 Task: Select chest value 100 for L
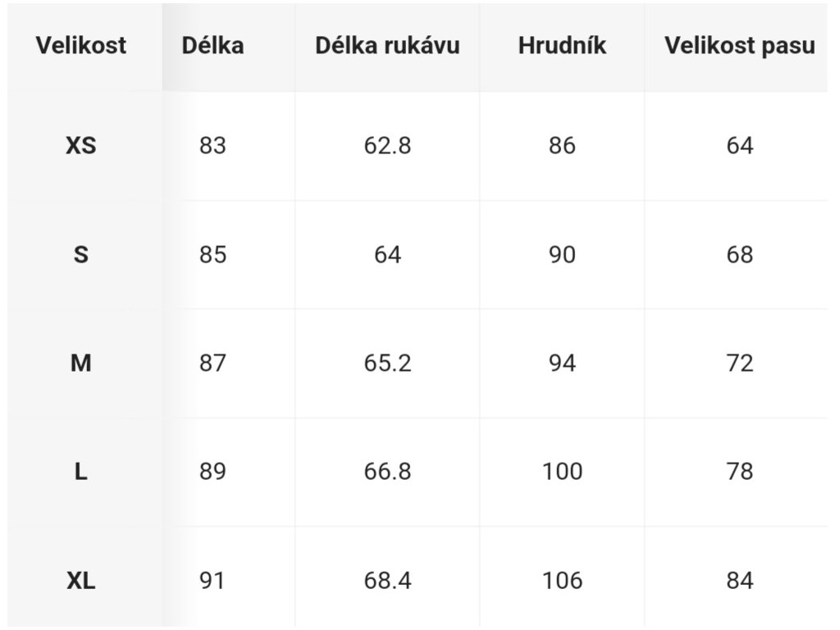(x=562, y=472)
